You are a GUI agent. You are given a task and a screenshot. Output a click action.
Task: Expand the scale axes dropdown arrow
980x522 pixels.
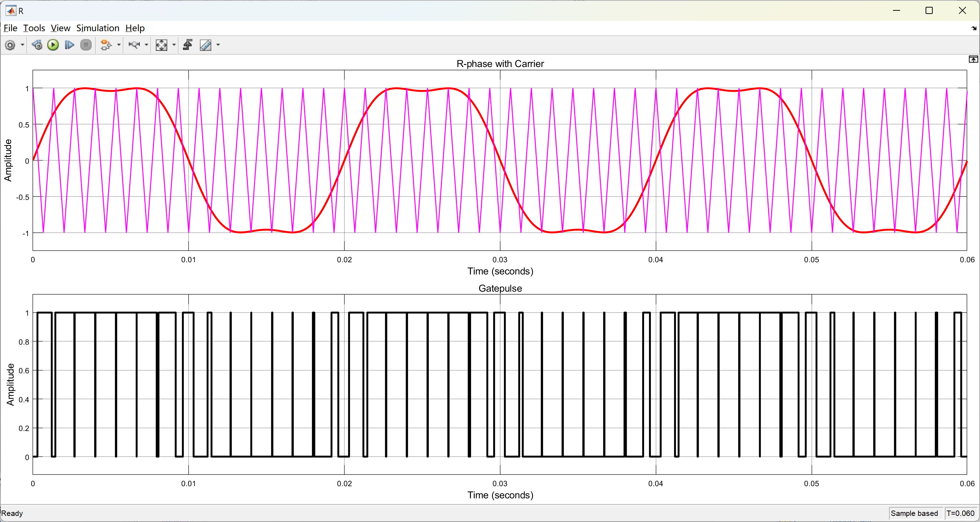(x=174, y=45)
